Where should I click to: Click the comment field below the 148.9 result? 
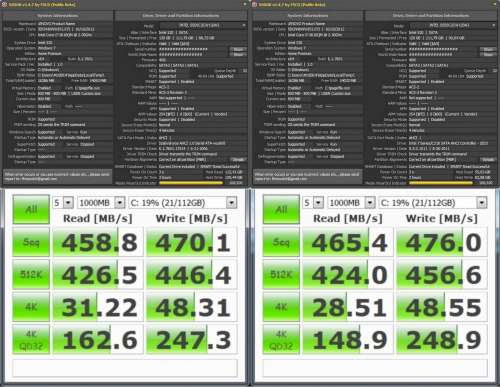pyautogui.click(x=375, y=368)
